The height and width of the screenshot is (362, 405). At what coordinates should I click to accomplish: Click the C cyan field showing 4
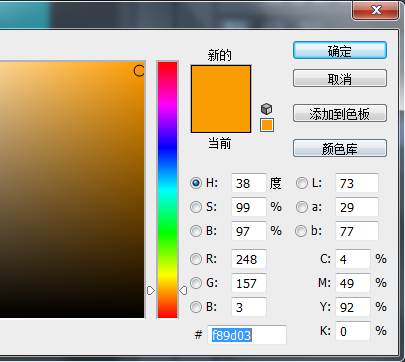click(353, 259)
